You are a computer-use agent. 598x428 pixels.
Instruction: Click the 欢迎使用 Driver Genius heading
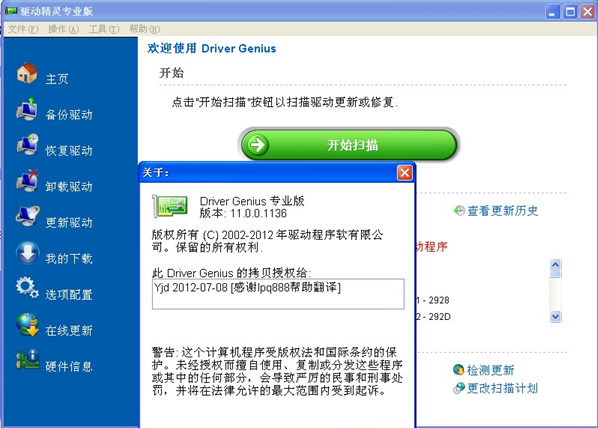212,48
